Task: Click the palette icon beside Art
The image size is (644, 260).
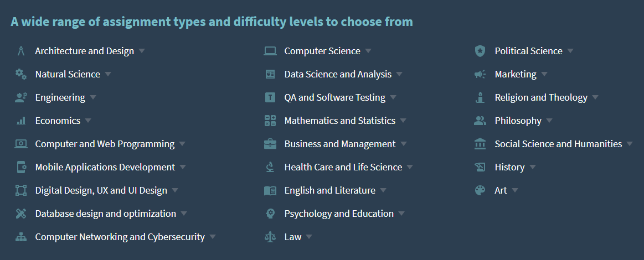Action: (480, 190)
